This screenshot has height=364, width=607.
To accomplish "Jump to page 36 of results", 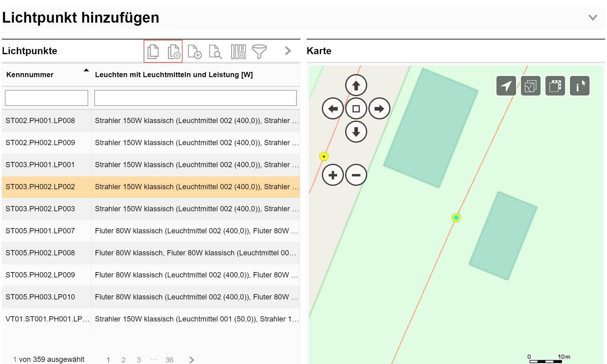I will 169,360.
